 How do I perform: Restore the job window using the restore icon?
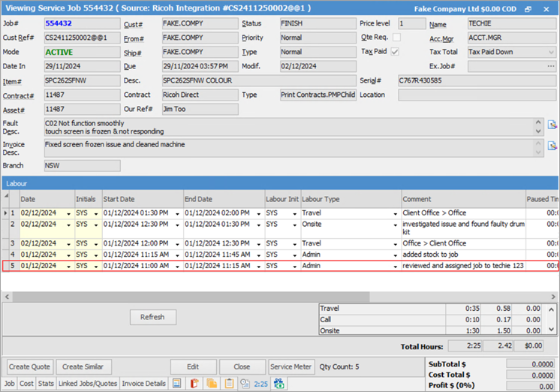click(x=528, y=9)
